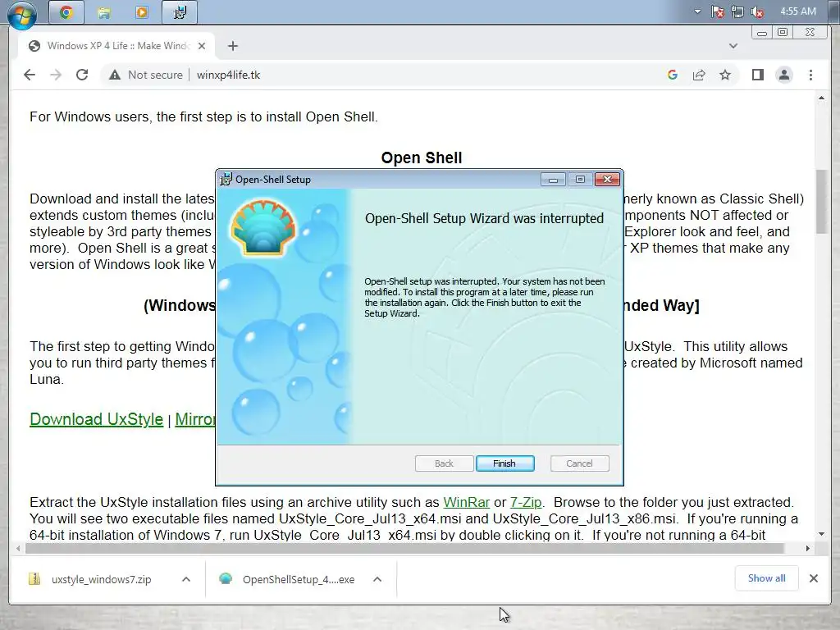
Task: Open the 4:55 AM clock
Action: point(798,11)
